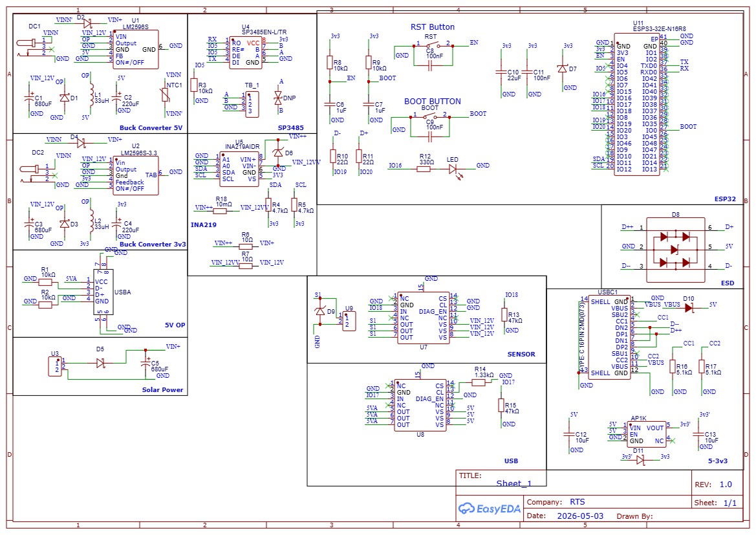Click the D8 ESD diode array symbol
The width and height of the screenshot is (756, 535).
tap(675, 250)
